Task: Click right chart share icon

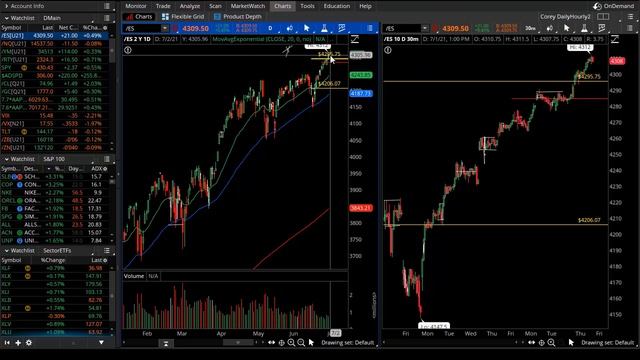Action: (x=549, y=28)
